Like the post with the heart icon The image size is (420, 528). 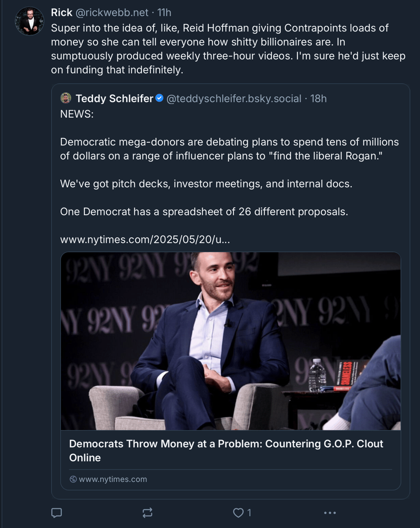238,513
